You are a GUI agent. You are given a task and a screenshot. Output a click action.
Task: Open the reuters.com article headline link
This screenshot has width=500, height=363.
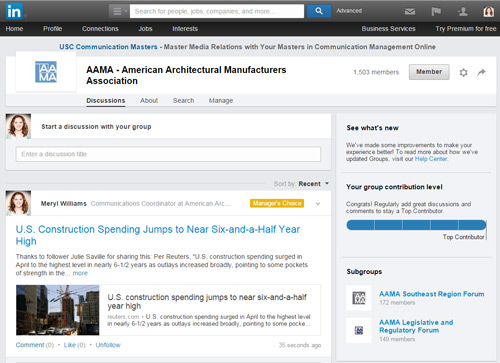(x=207, y=301)
